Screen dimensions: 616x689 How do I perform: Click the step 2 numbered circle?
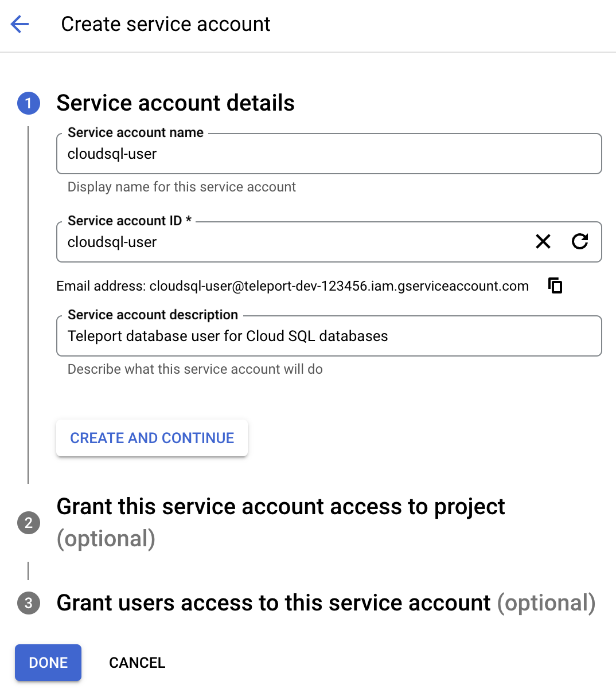pos(29,523)
